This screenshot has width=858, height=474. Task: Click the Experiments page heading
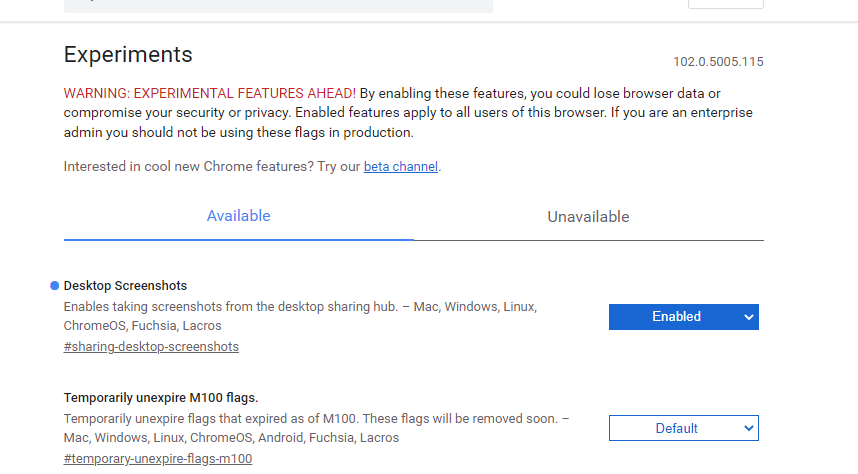(128, 54)
